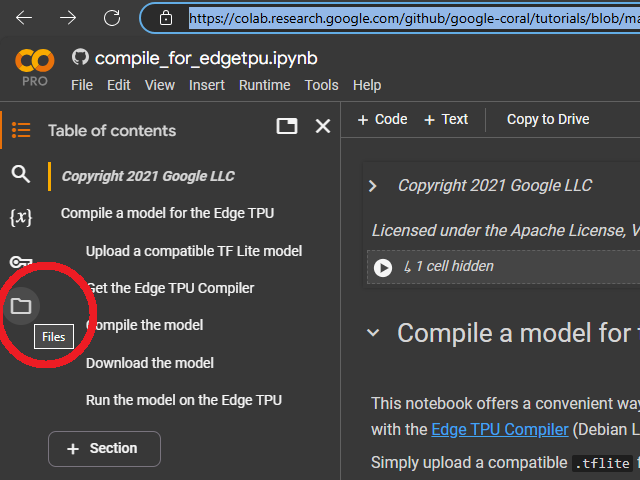The height and width of the screenshot is (480, 640).
Task: Open the Variables {x} panel
Action: pos(21,217)
